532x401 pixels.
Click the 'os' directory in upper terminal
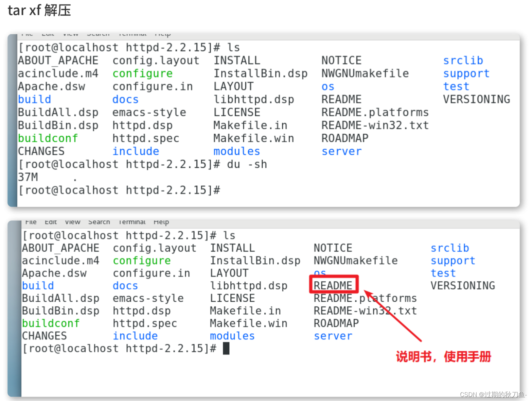point(328,86)
